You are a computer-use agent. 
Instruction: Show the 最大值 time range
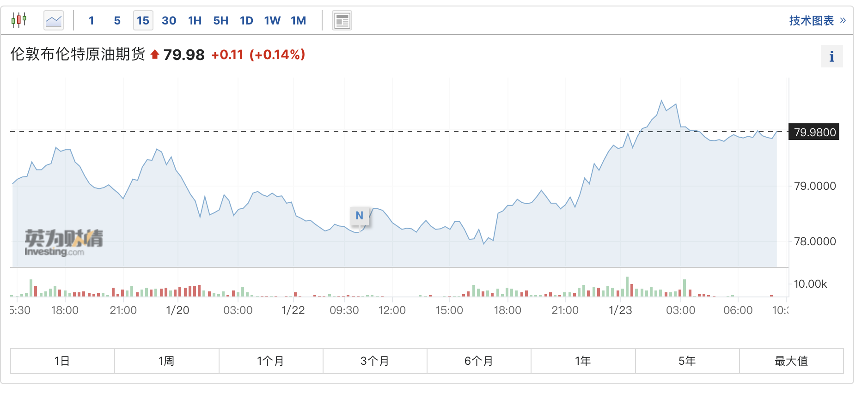click(791, 361)
